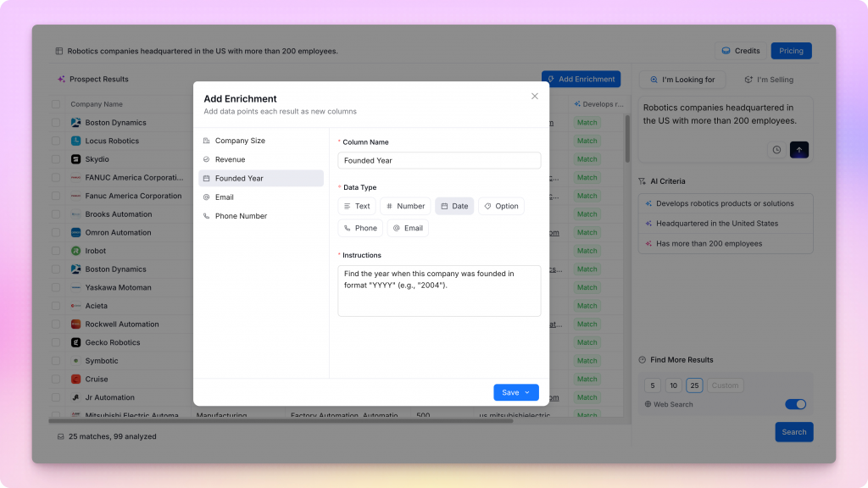The width and height of the screenshot is (868, 488).
Task: Select Company Size in the enrichment list
Action: (240, 141)
